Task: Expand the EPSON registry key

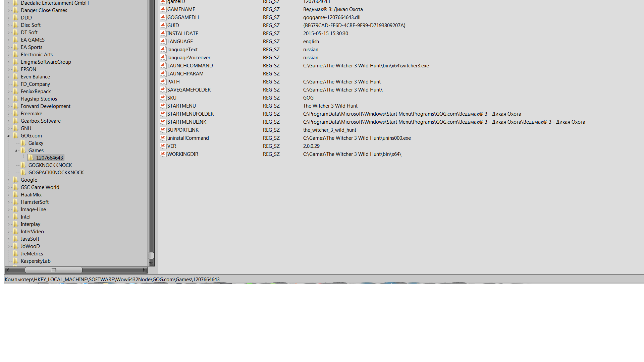Action: (x=8, y=69)
